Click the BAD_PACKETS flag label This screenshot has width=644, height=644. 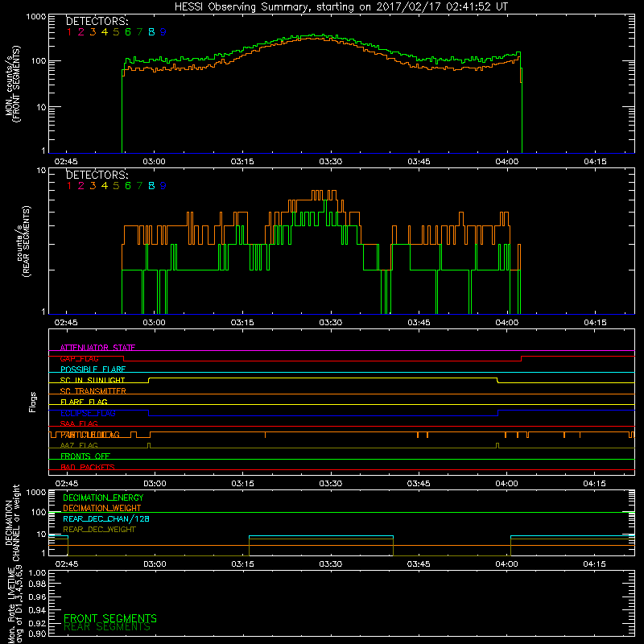click(x=88, y=467)
